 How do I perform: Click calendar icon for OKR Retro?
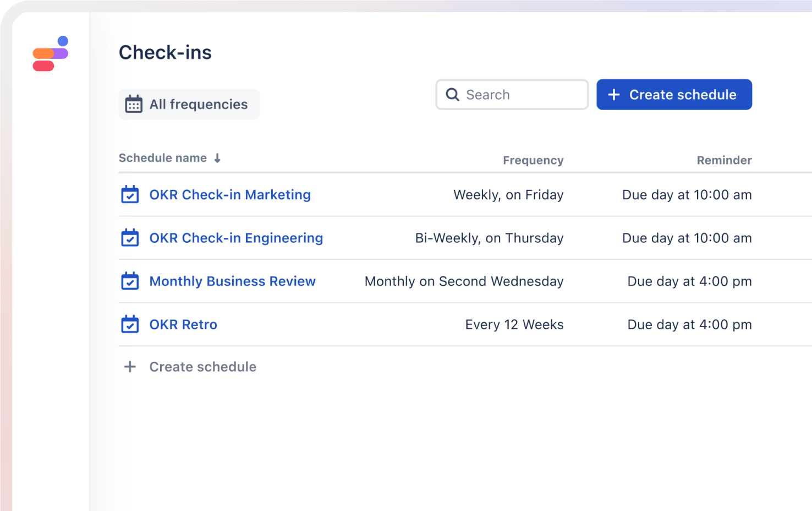point(130,324)
